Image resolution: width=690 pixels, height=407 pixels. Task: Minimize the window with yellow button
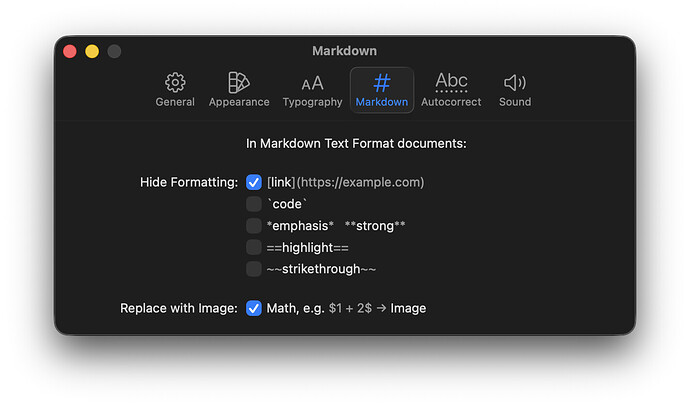tap(92, 51)
